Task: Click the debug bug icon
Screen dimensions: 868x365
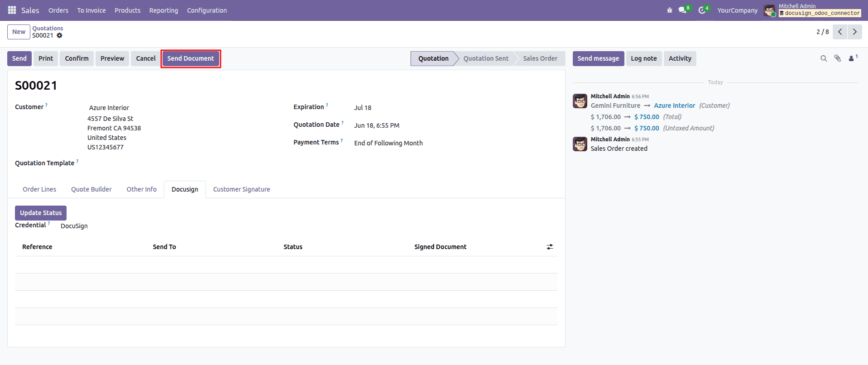Action: pos(670,10)
